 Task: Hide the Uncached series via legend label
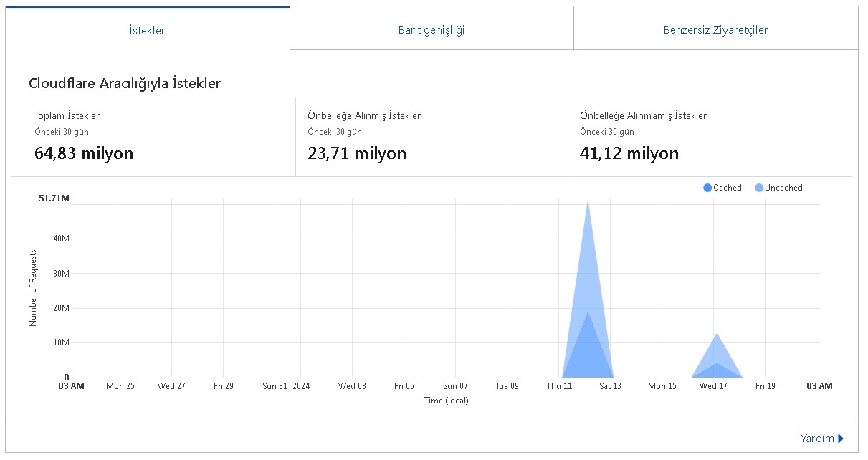(783, 188)
